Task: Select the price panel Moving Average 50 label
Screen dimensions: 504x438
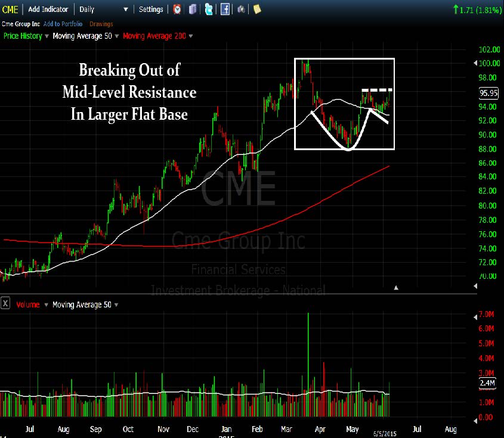Action: point(82,36)
